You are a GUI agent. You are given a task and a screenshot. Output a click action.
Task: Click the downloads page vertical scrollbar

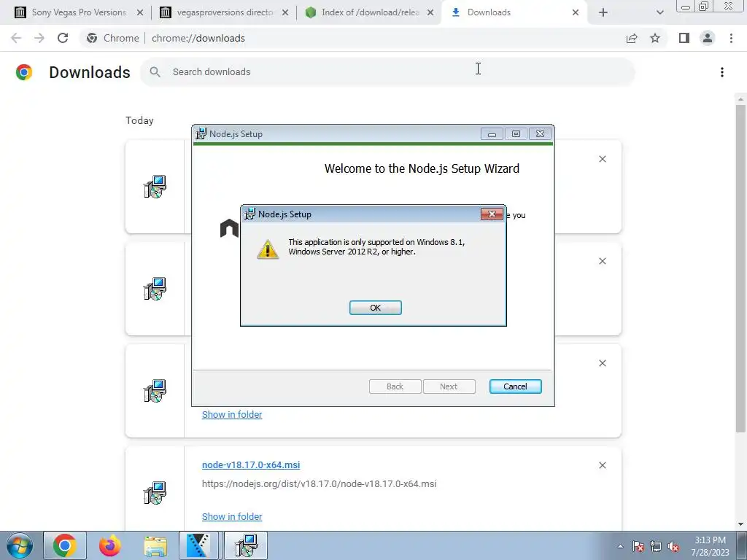[x=740, y=269]
